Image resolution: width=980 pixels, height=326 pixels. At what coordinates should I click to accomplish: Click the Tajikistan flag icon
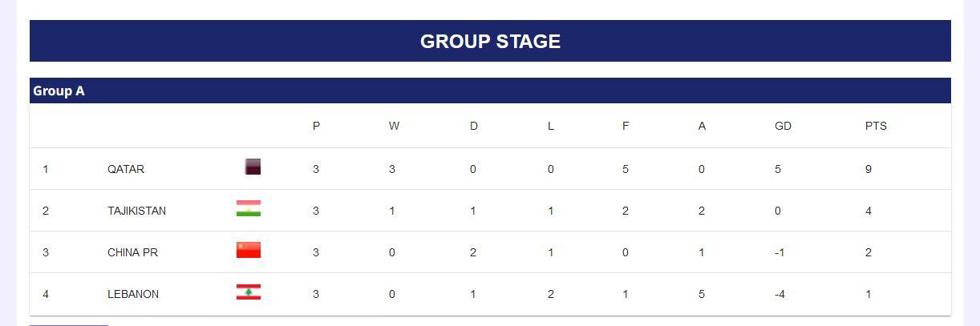[249, 208]
